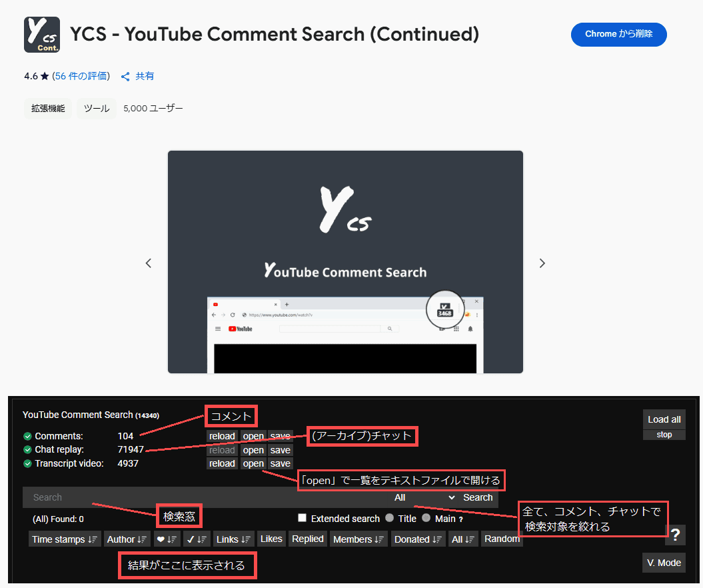
Task: Sort by verified checkmark button
Action: (x=197, y=539)
